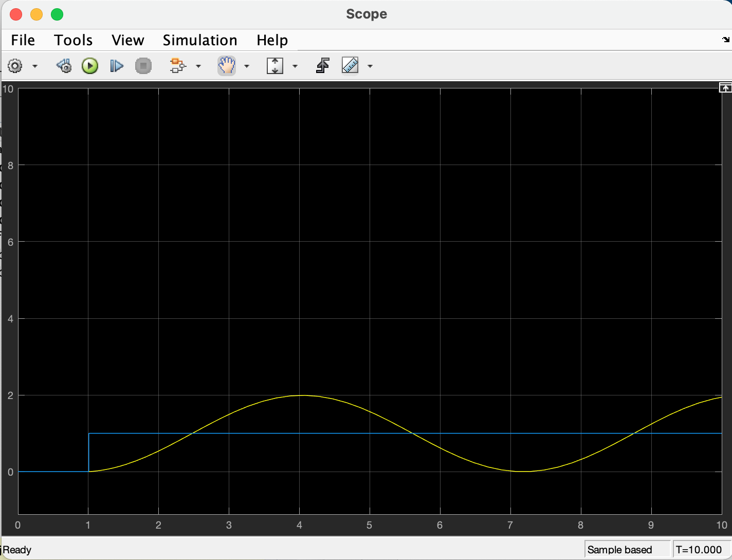Run the simulation with the green play button
Viewport: 732px width, 560px height.
pyautogui.click(x=90, y=66)
